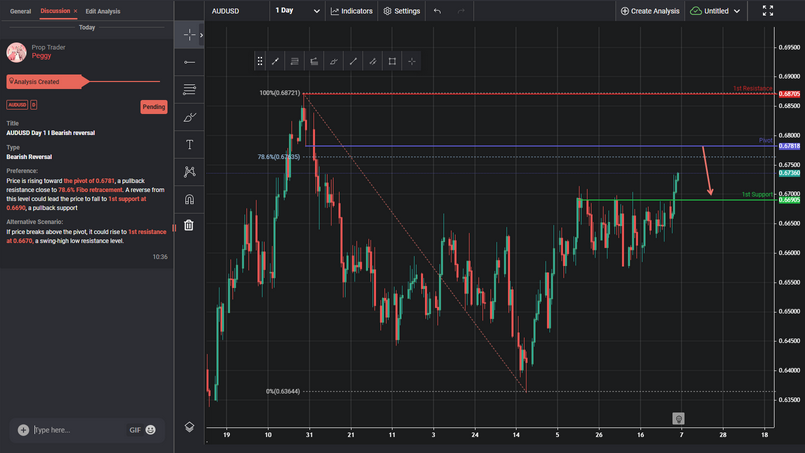Click the 78.6% Fib level label
This screenshot has height=453, width=805.
[x=279, y=157]
